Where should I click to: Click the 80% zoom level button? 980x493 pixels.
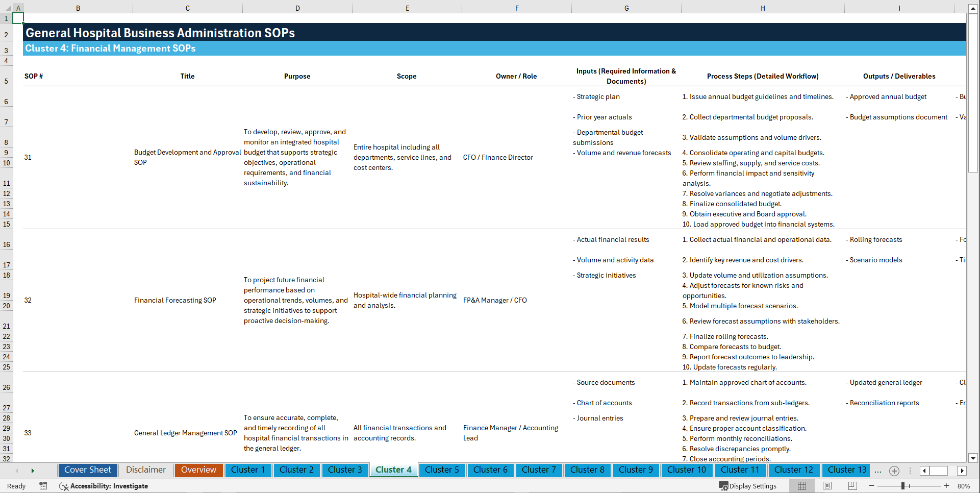point(964,486)
